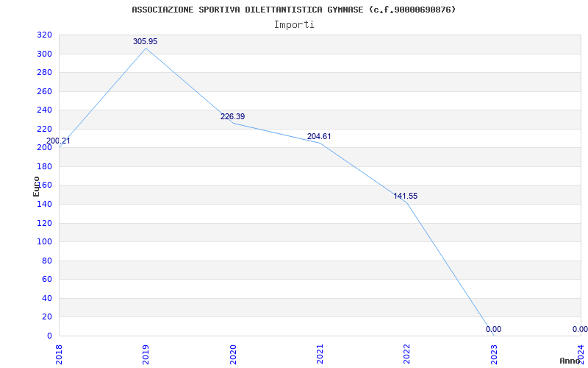Click the Euro y-axis title
This screenshot has width=588, height=368.
pos(36,186)
